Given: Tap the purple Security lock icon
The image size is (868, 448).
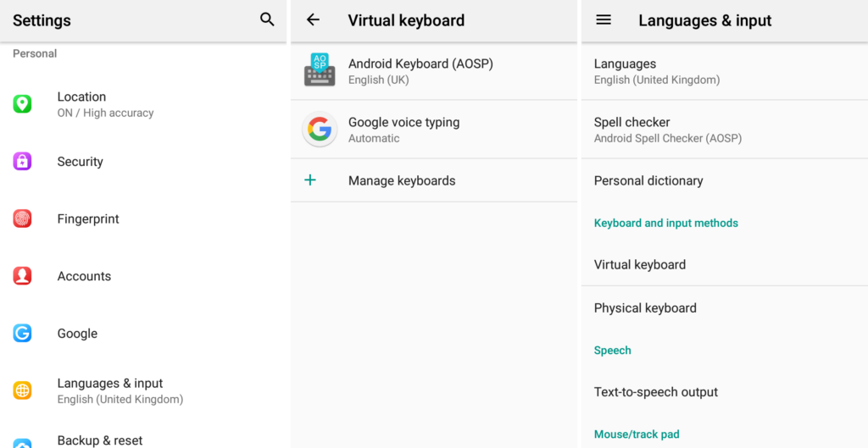Looking at the screenshot, I should coord(22,162).
